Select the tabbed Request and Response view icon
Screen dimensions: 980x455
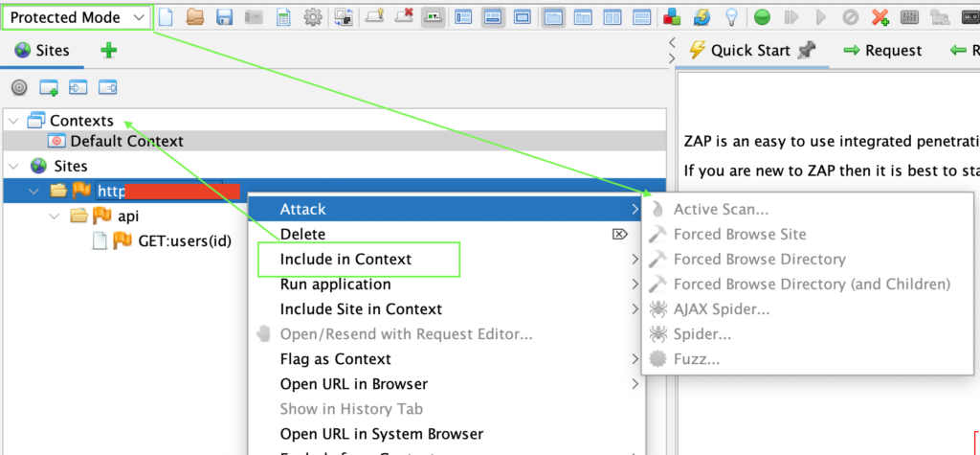552,17
